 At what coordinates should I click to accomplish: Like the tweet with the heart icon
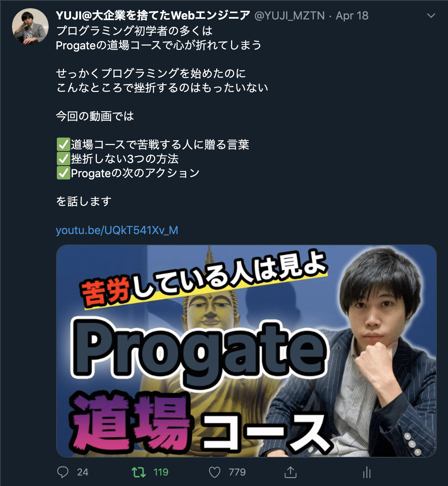click(x=215, y=472)
